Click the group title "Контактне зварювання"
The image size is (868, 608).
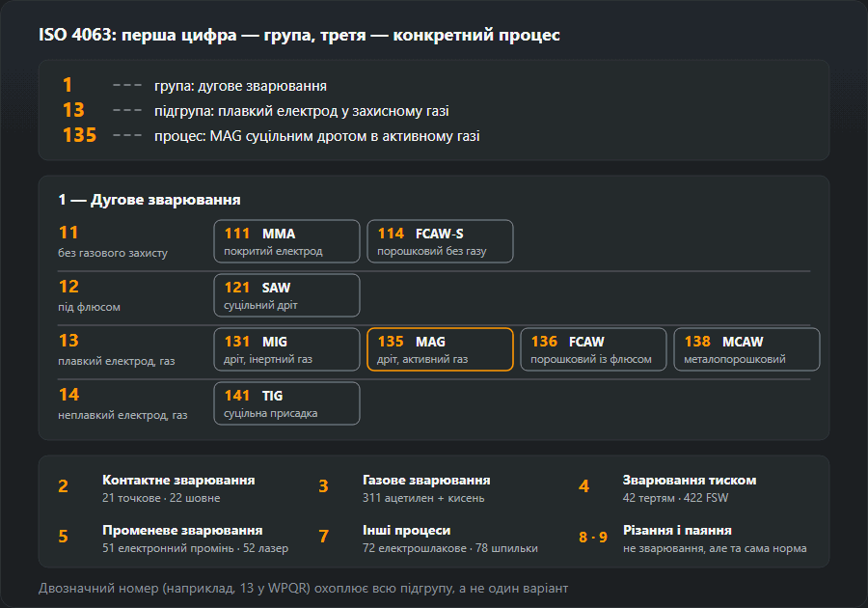(178, 480)
